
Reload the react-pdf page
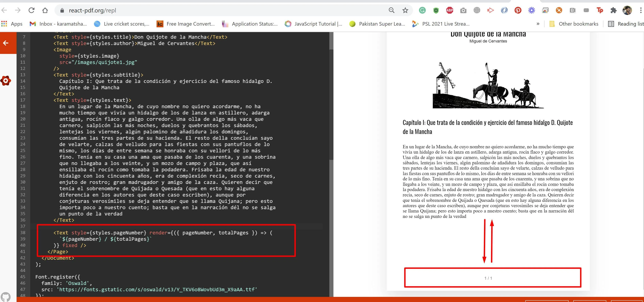[x=31, y=10]
